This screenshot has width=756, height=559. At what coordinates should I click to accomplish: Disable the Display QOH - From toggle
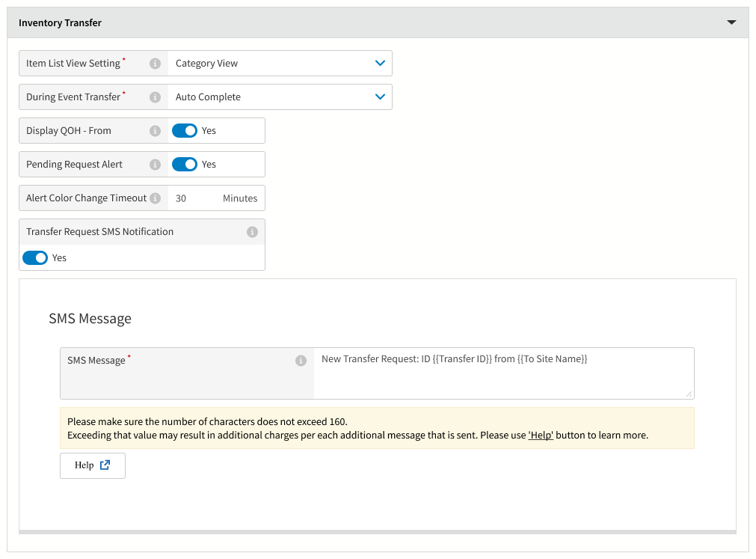coord(185,131)
